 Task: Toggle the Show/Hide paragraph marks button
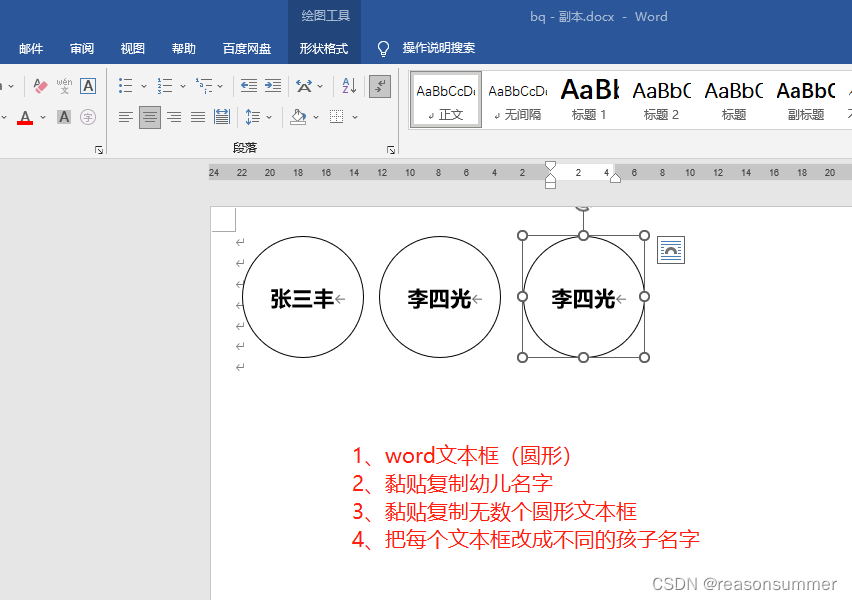tap(380, 86)
